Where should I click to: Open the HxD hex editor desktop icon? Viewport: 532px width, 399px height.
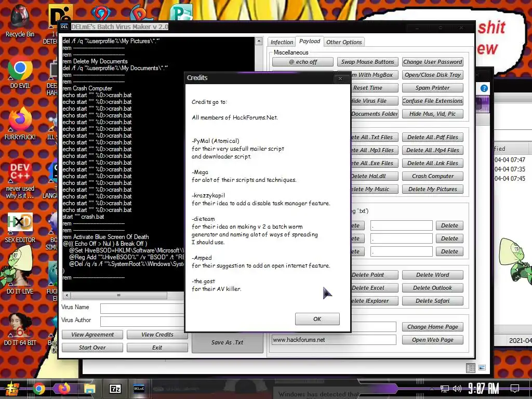(x=20, y=228)
